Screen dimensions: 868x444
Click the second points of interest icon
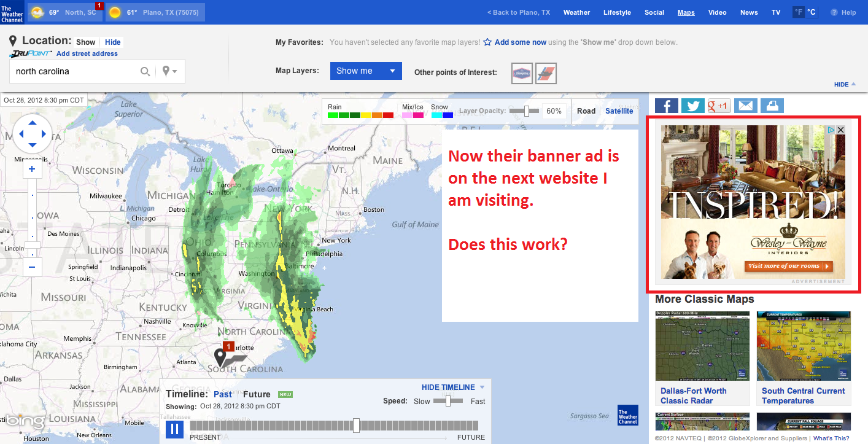click(x=546, y=74)
